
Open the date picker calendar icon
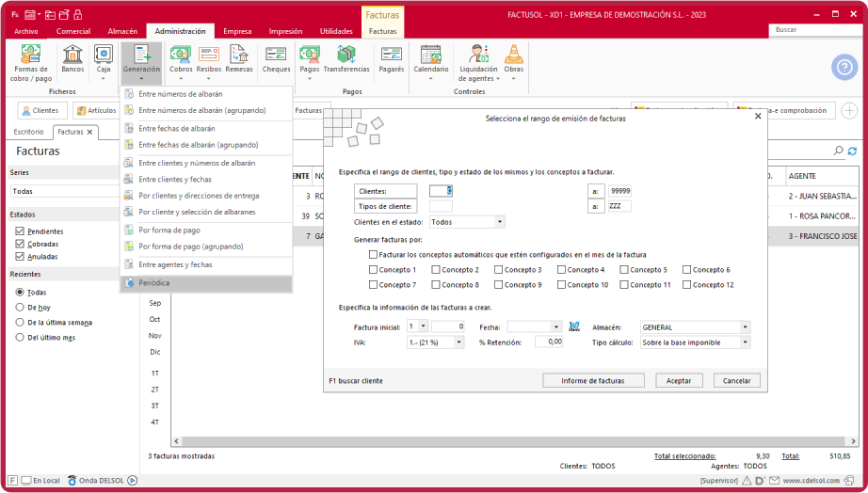click(x=574, y=327)
